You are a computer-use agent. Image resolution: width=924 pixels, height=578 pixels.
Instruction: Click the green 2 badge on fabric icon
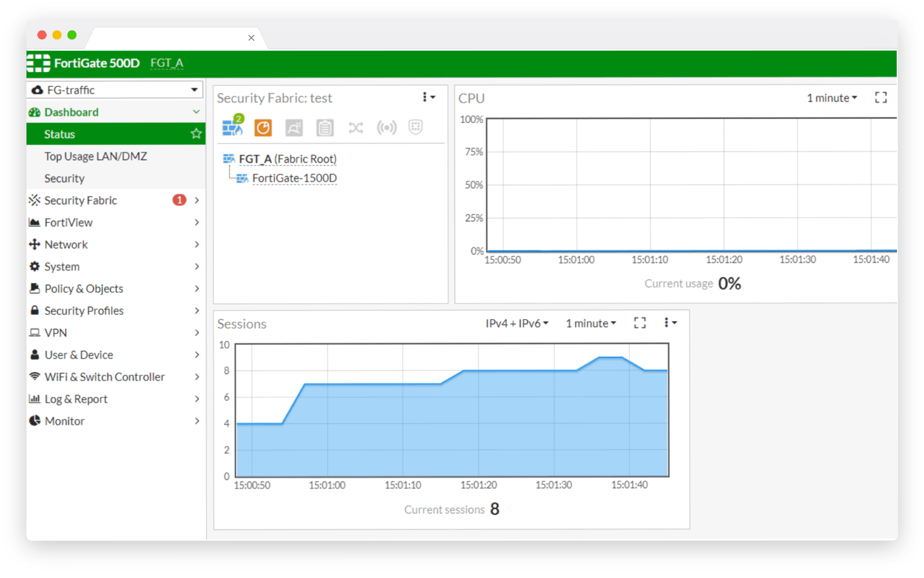pos(239,118)
